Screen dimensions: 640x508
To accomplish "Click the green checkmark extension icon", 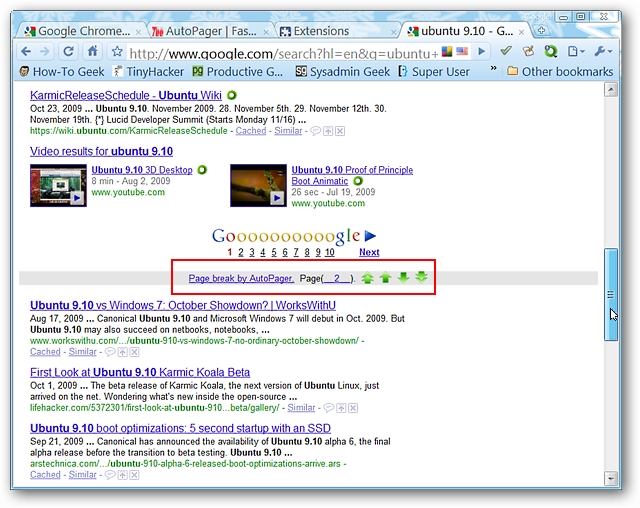I will (x=506, y=51).
